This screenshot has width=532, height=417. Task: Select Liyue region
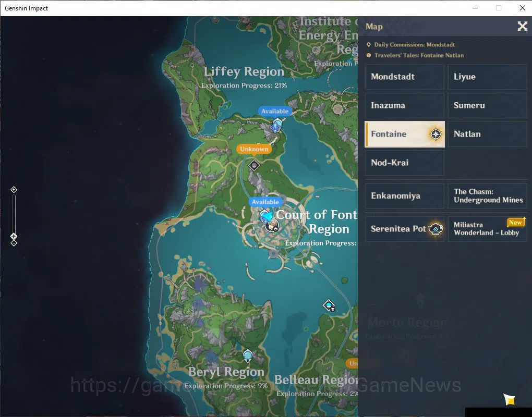[x=487, y=77]
